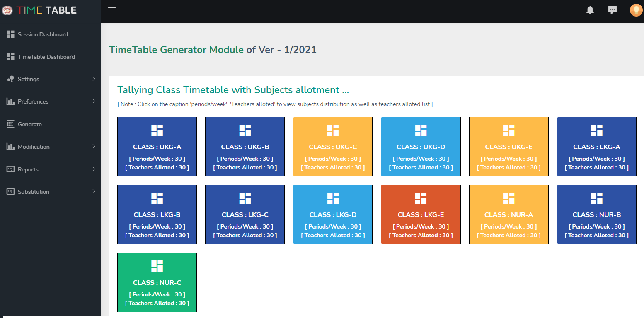
Task: Click the Preferences bar chart icon
Action: [x=11, y=101]
